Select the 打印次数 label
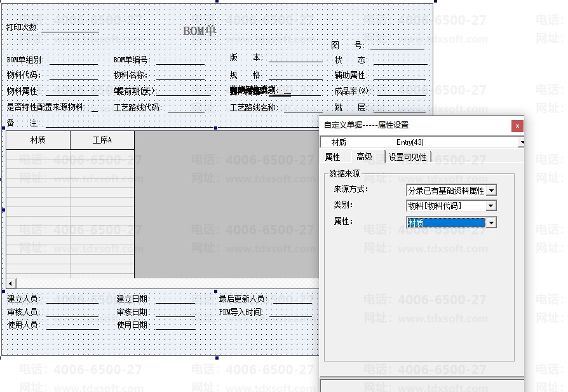Image resolution: width=568 pixels, height=392 pixels. point(22,27)
